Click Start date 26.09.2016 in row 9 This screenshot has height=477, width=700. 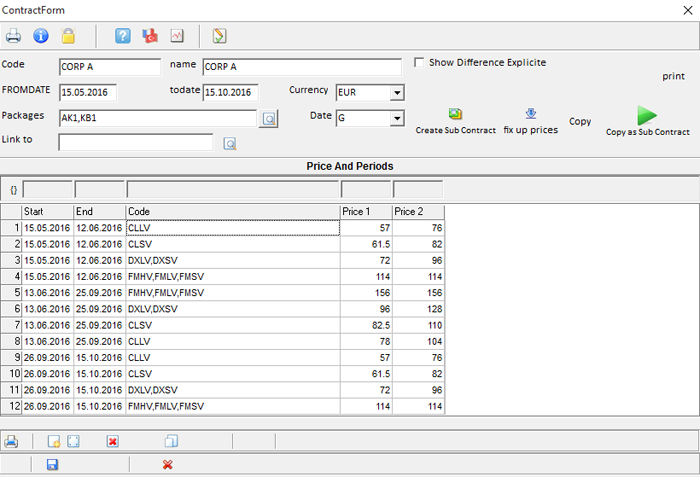click(47, 358)
